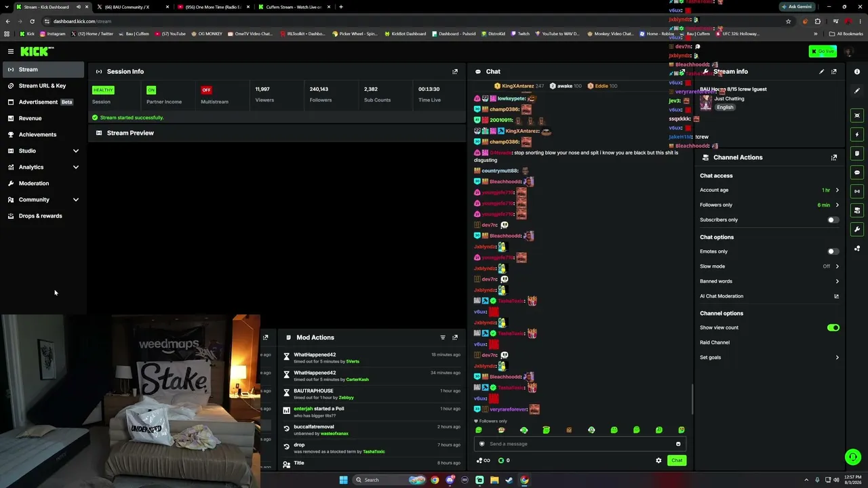The height and width of the screenshot is (488, 868).
Task: Click the chat bubble icon in right sidebar
Action: [x=857, y=172]
